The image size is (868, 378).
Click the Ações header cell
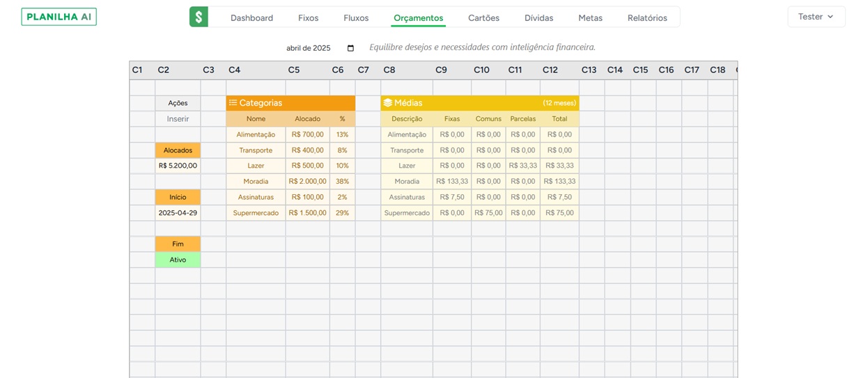[178, 103]
